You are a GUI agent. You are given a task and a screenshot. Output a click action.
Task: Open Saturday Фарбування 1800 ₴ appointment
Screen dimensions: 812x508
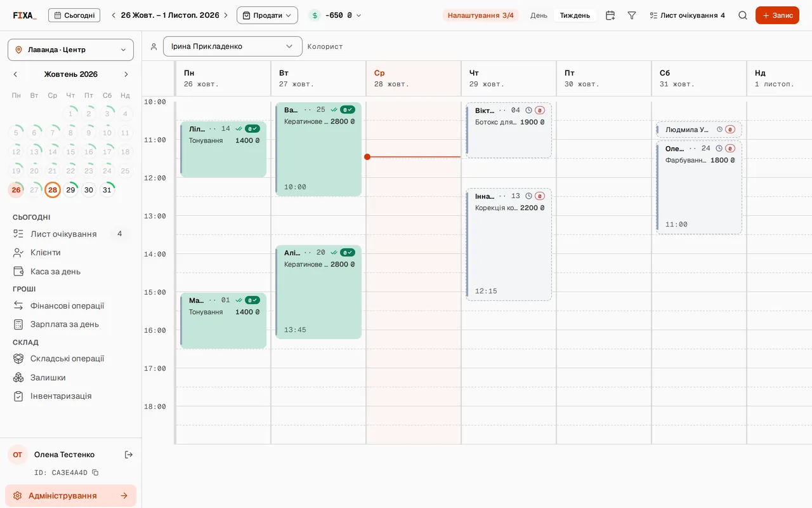coord(699,187)
